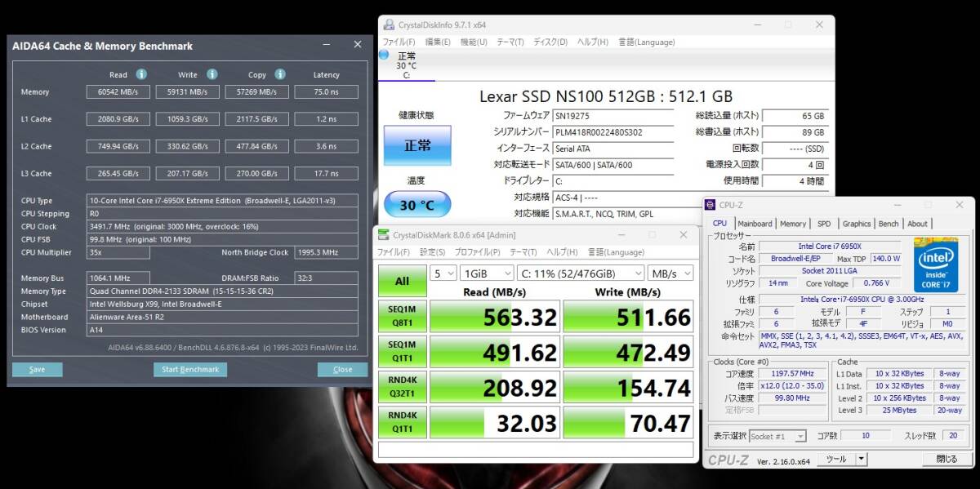Open the test count dropdown showing 5
The image size is (980, 489).
coord(443,273)
